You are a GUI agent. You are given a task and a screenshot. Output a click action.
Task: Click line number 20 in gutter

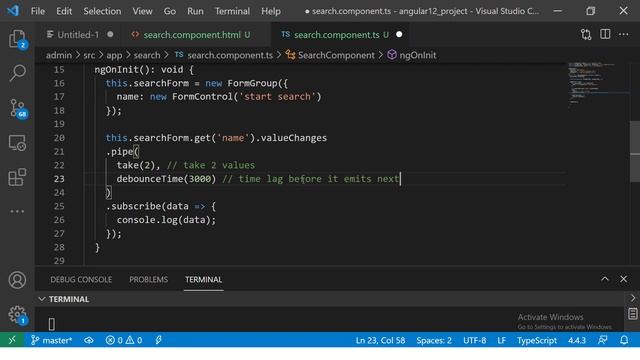59,138
